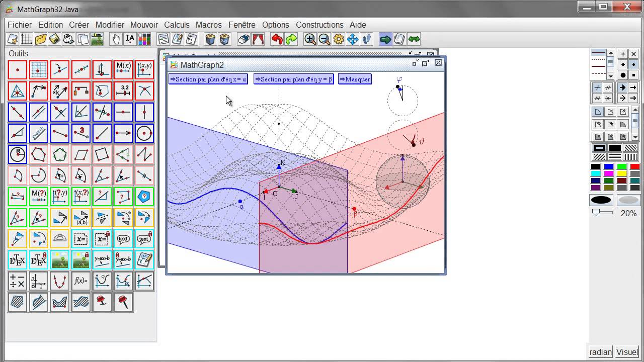Select the vertical hatch fill style
The height and width of the screenshot is (362, 644).
click(x=630, y=157)
